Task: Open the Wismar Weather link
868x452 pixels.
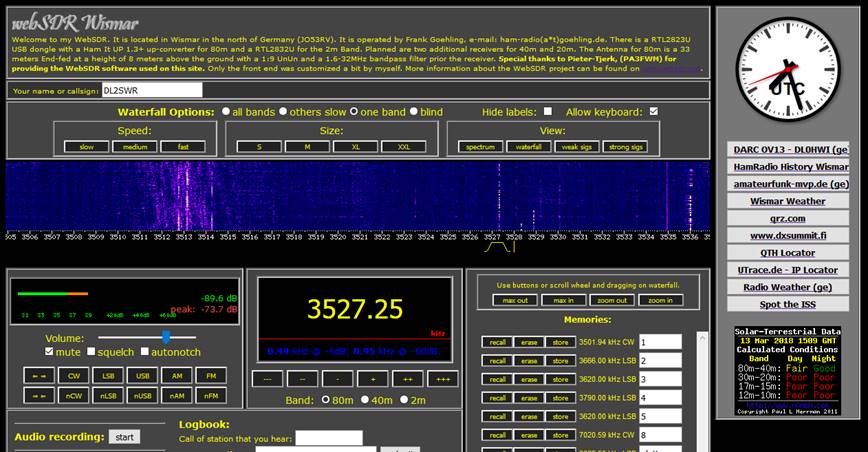Action: pos(788,201)
